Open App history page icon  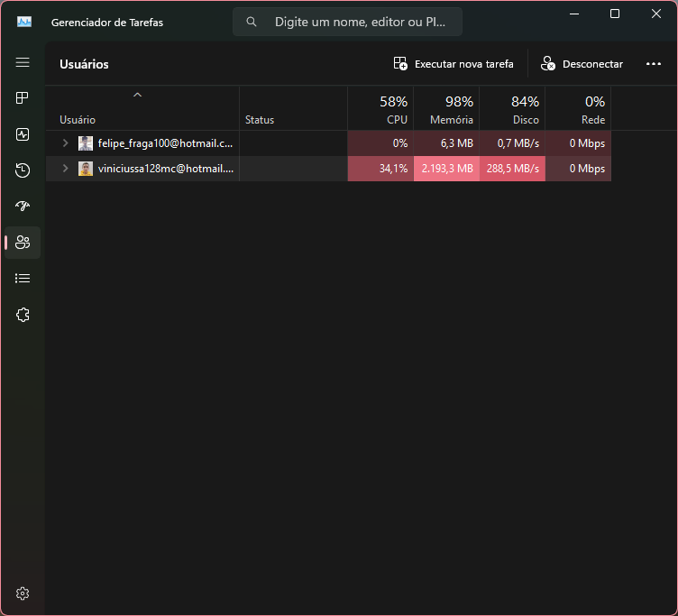(23, 170)
